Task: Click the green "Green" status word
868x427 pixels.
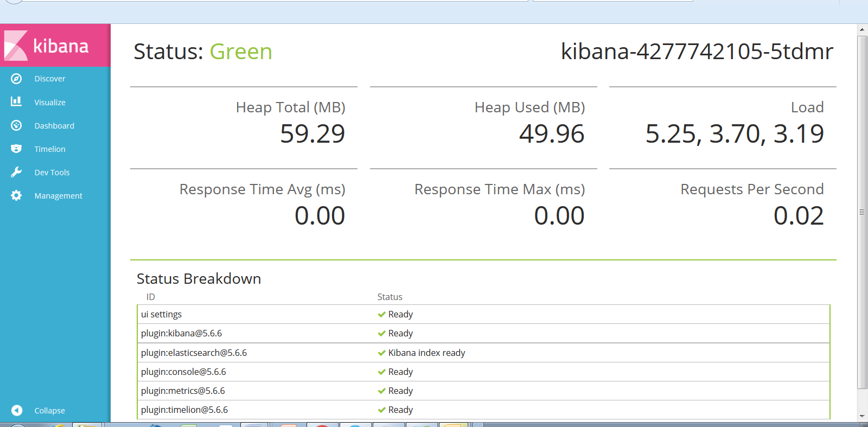Action: (x=241, y=52)
